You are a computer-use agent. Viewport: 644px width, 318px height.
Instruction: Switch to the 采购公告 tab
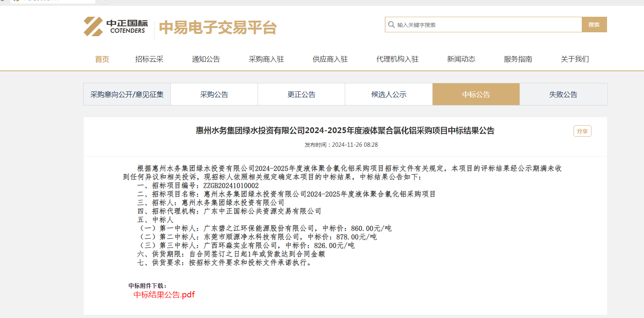[214, 95]
